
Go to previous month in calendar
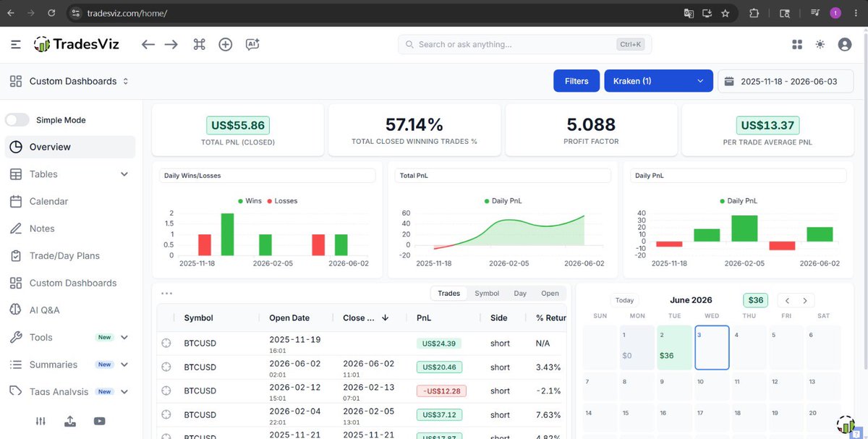tap(787, 300)
